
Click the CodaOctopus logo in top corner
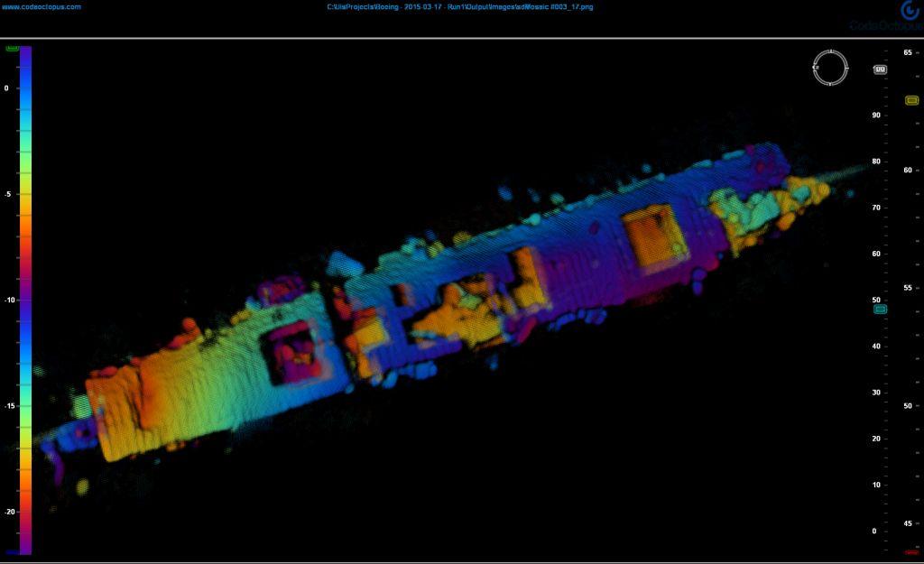pos(888,16)
